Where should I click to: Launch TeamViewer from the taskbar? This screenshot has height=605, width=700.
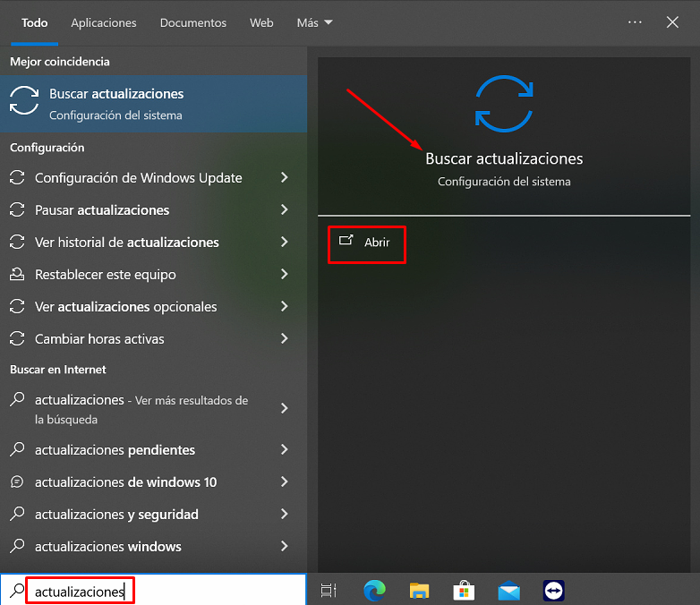pos(553,591)
